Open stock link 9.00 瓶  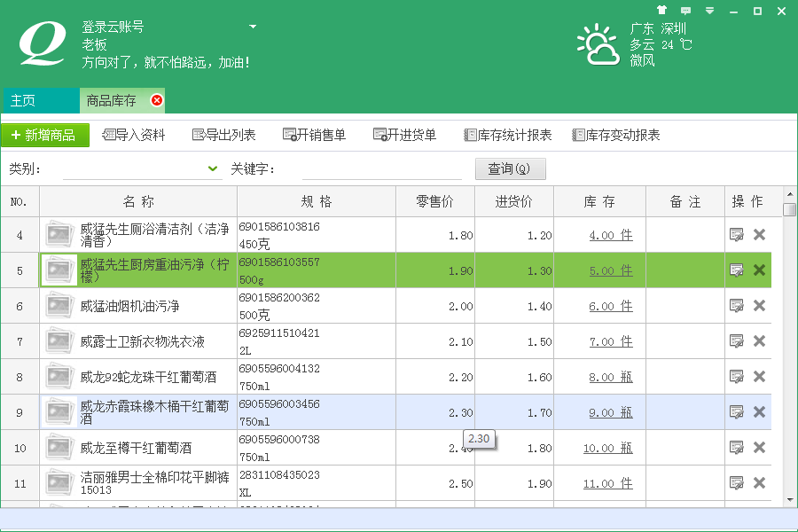(x=611, y=412)
